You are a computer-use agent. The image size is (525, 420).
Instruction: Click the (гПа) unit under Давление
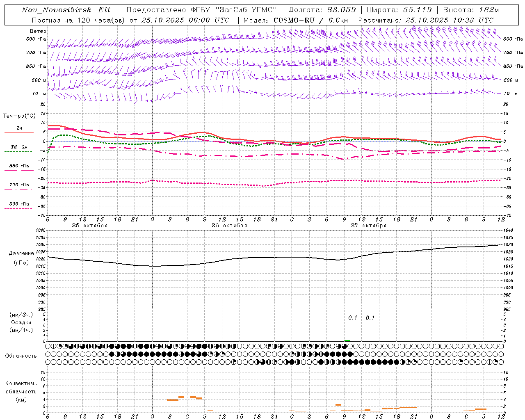point(21,262)
